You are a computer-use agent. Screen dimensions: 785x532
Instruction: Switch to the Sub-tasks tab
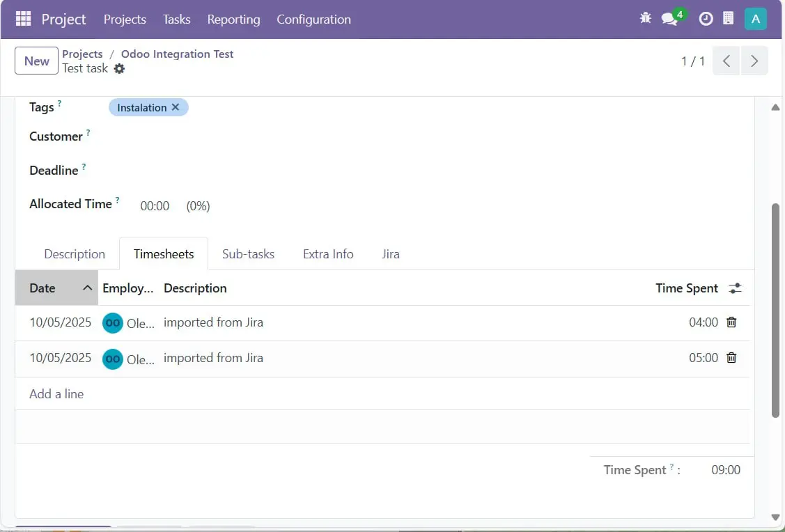point(248,254)
